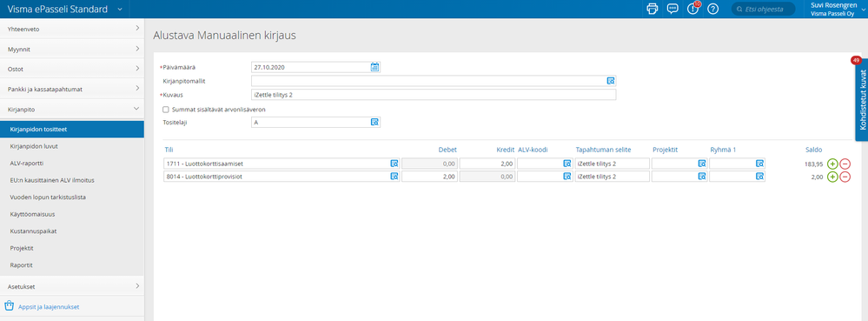Open Tositelaji lookup selector
Image resolution: width=868 pixels, height=321 pixels.
point(374,122)
